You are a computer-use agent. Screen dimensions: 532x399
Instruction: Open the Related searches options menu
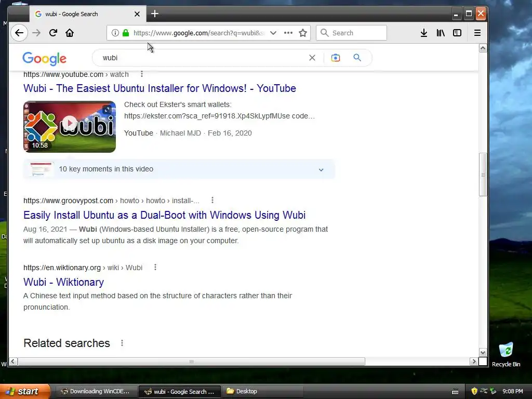[x=122, y=343]
